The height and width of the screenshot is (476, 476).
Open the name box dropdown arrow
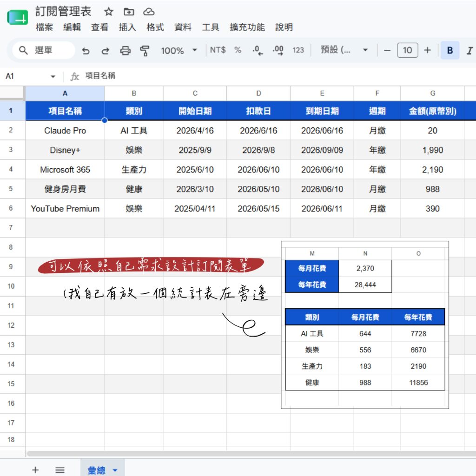53,76
